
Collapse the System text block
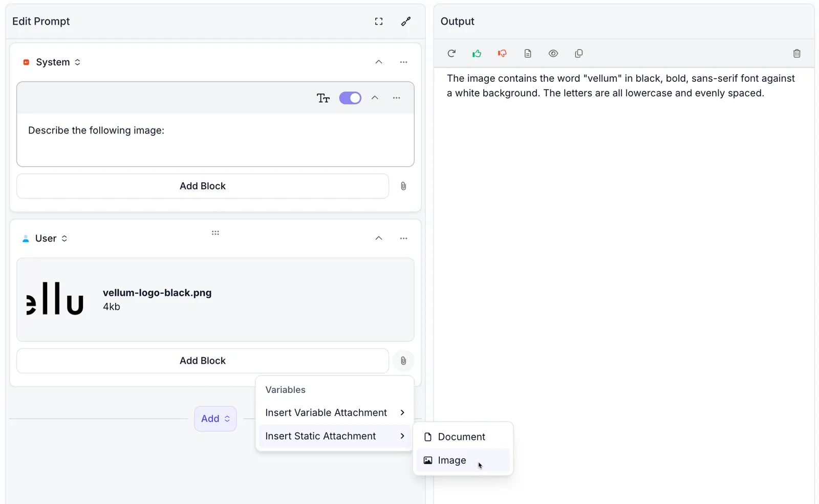pos(375,98)
